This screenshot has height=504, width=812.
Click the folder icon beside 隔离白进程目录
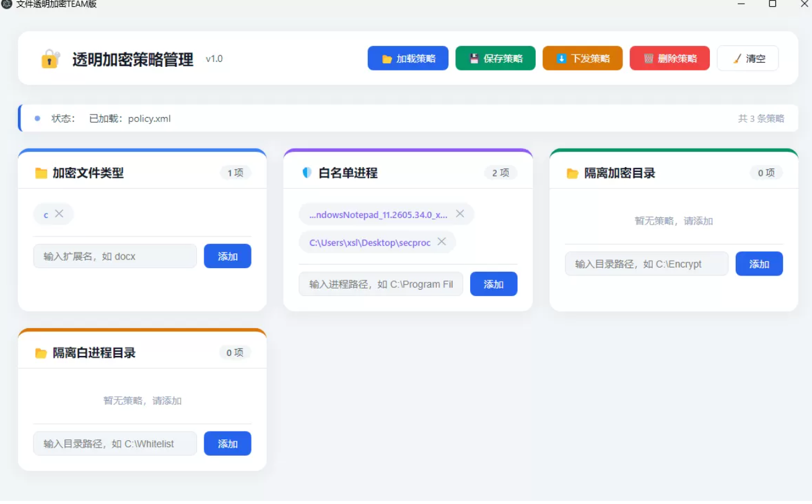tap(41, 353)
